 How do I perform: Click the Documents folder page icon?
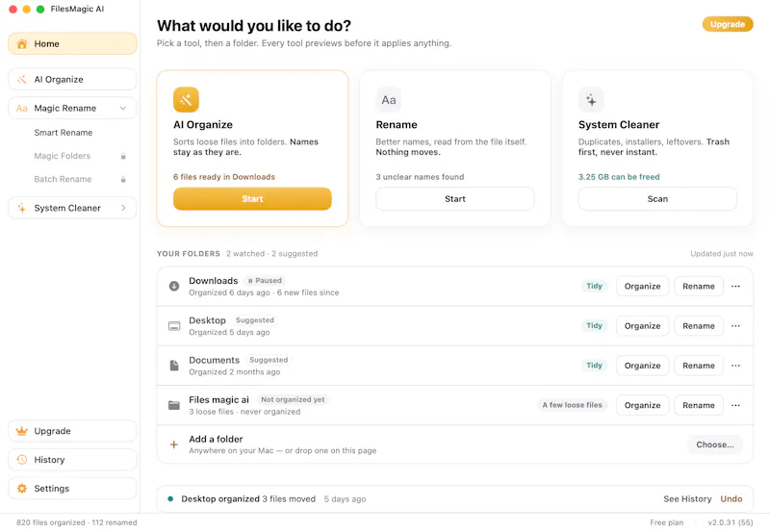coord(174,366)
